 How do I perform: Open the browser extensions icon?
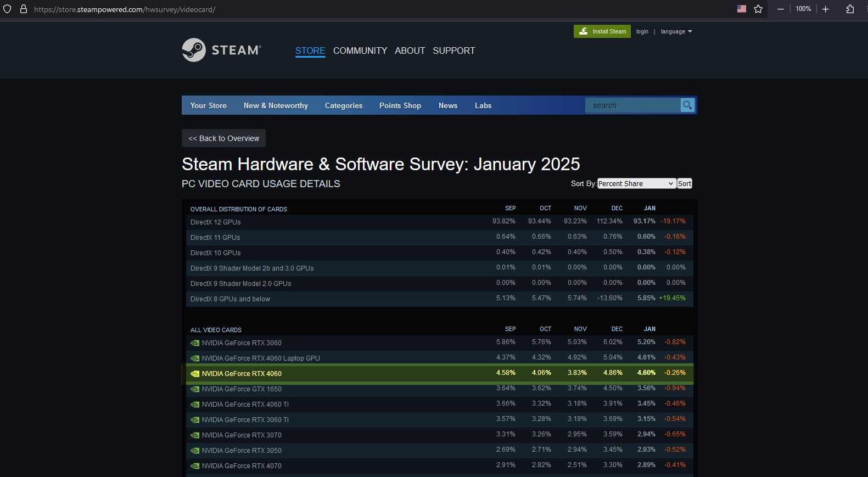[850, 9]
